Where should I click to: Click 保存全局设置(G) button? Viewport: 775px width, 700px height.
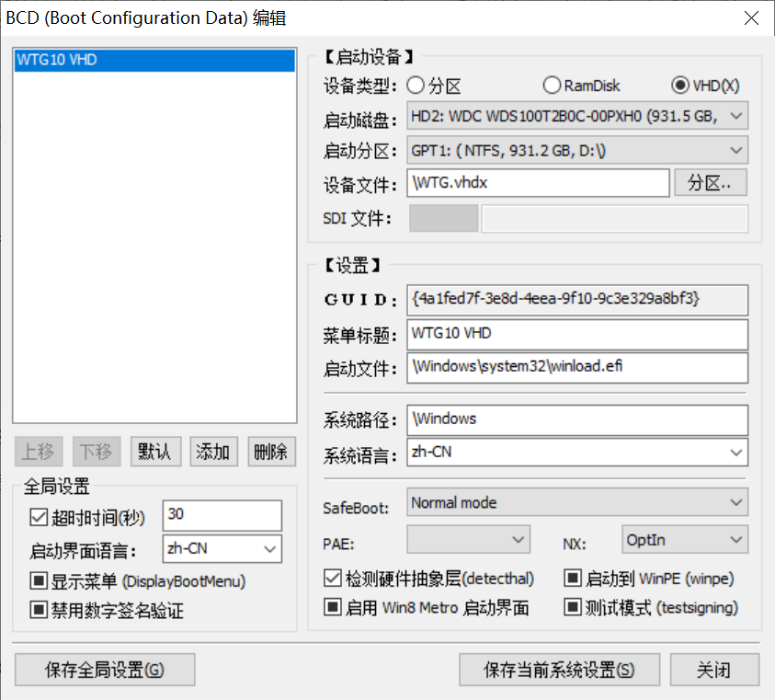pos(105,670)
